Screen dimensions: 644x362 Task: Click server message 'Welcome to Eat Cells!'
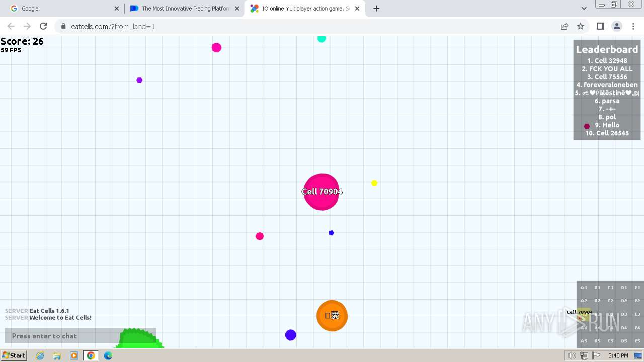[60, 317]
